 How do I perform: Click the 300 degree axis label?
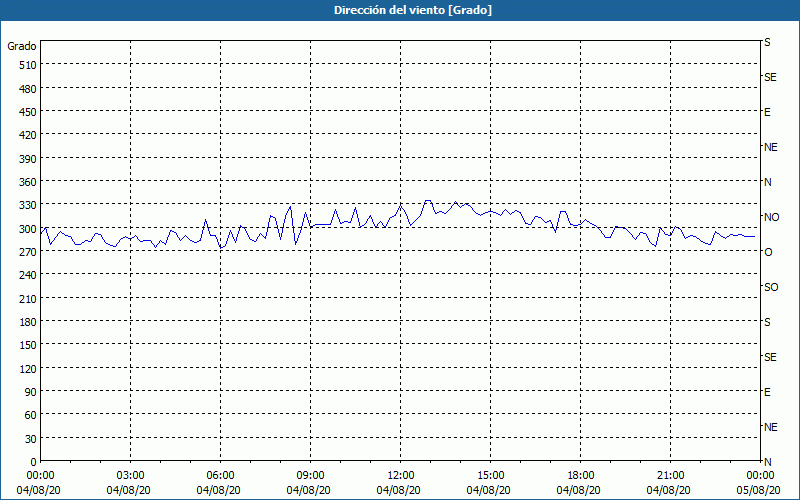[x=29, y=229]
